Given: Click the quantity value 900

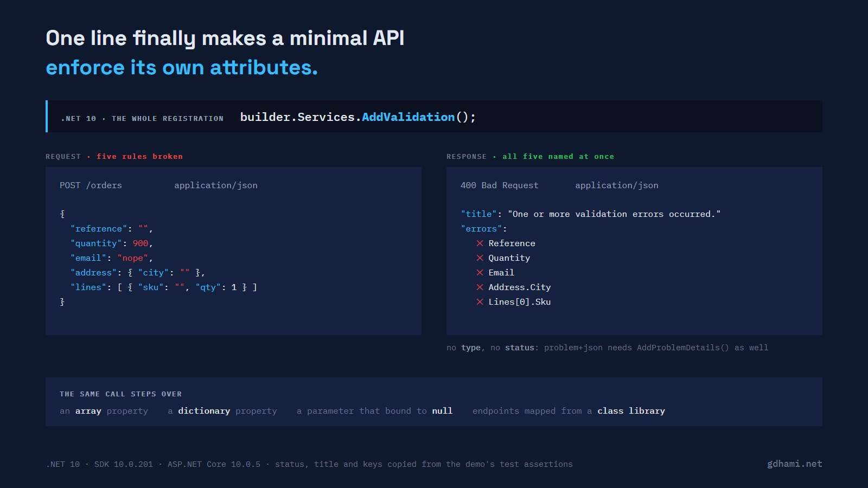Looking at the screenshot, I should tap(141, 243).
